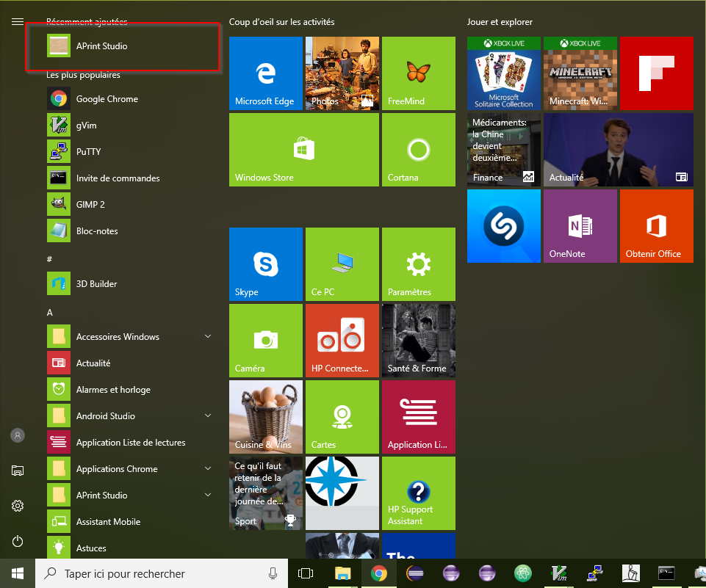Screen dimensions: 706x588
Task: Click the power button in sidebar
Action: (x=18, y=541)
